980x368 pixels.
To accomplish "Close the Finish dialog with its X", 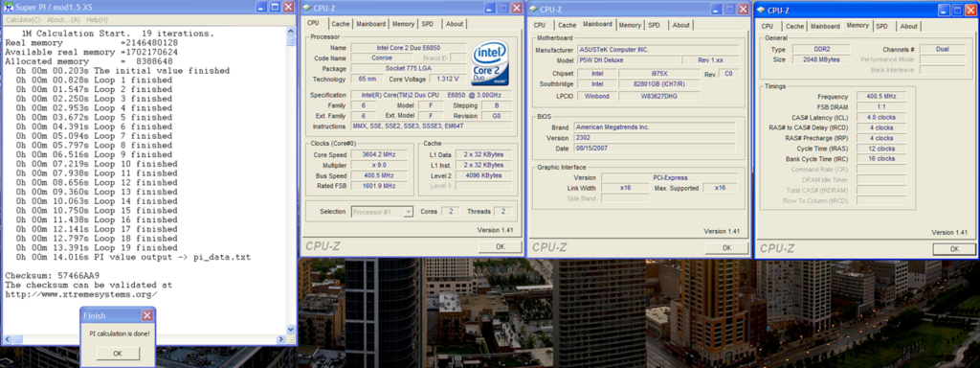I will click(x=146, y=315).
